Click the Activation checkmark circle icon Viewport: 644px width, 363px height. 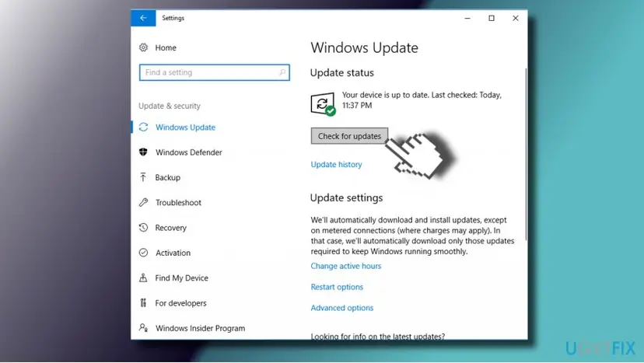[x=143, y=253]
